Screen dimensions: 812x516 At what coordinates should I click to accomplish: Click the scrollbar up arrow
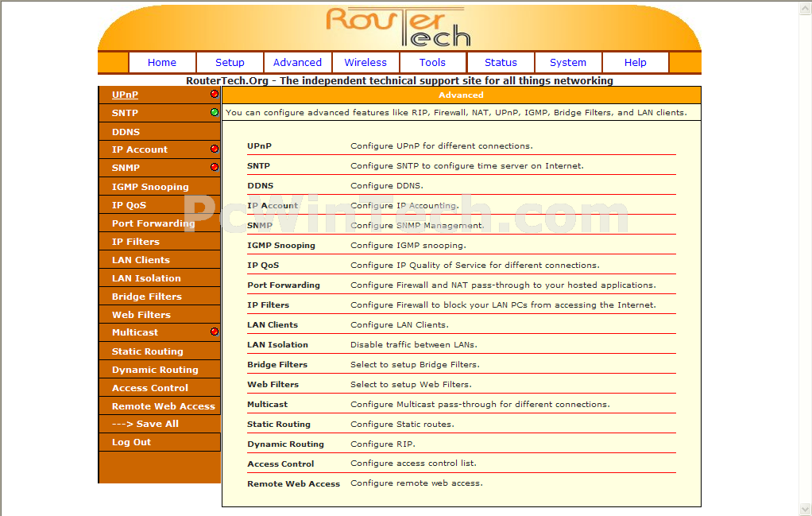tap(806, 9)
